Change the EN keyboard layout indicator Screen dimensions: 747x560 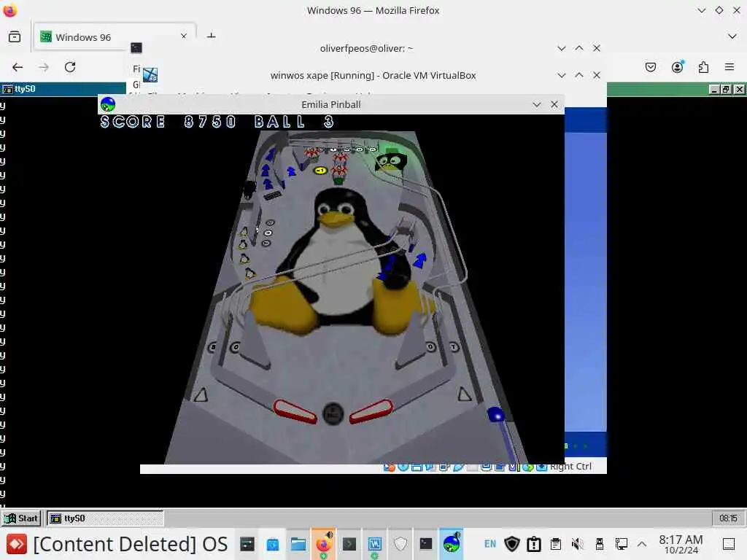click(x=490, y=544)
